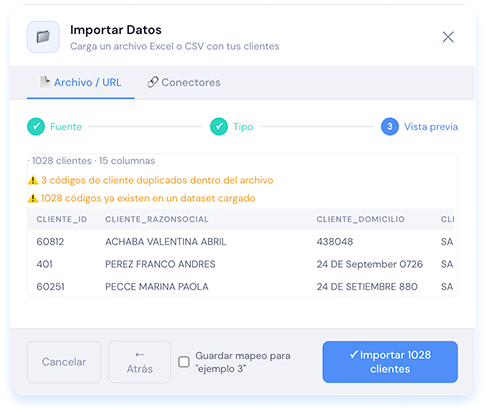486x412 pixels.
Task: Click the link icon on Conectores tab
Action: [152, 82]
